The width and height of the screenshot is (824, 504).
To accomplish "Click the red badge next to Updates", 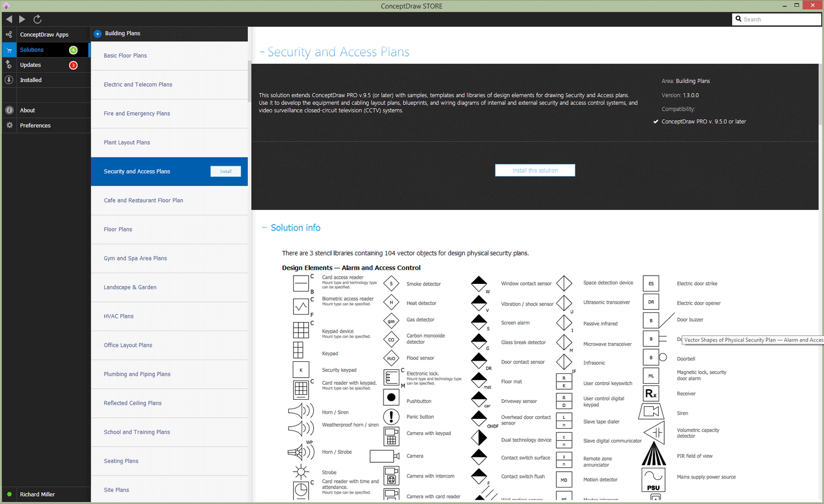I will (73, 65).
